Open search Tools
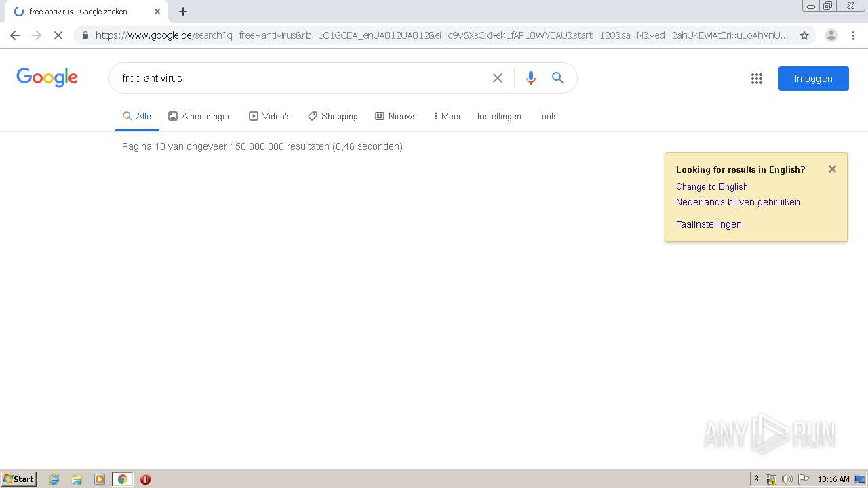 547,116
